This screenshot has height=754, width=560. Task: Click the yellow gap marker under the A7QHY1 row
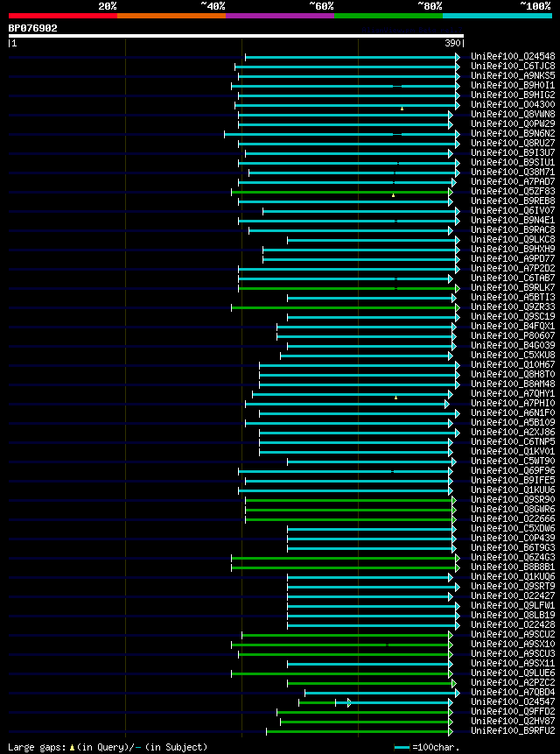[395, 398]
